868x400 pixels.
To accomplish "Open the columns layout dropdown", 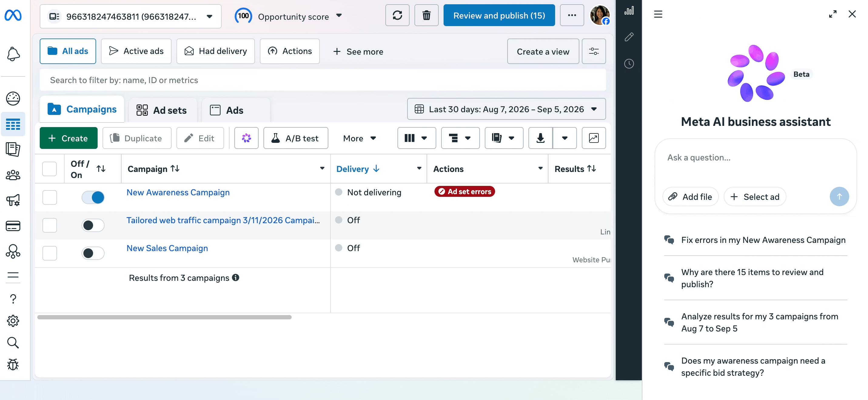I will pyautogui.click(x=417, y=138).
